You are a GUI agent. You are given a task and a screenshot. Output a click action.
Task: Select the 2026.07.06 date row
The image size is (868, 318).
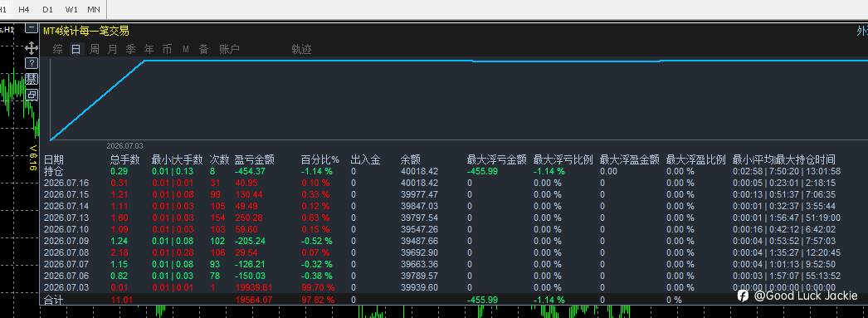click(x=66, y=276)
